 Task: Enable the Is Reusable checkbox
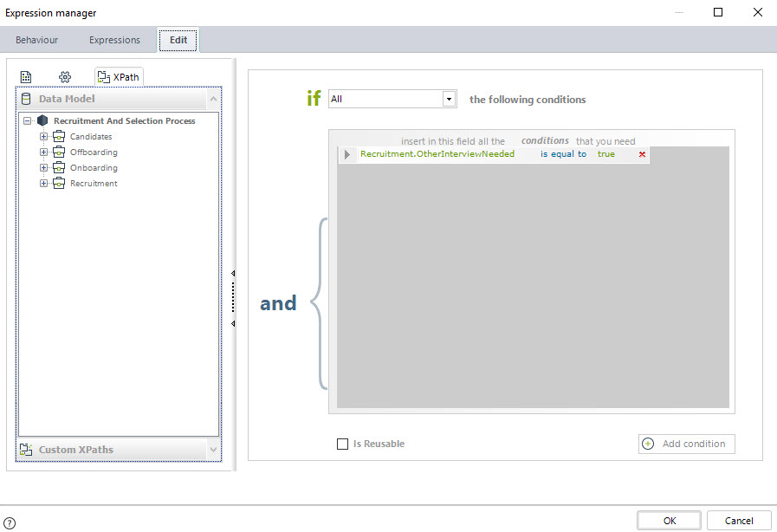tap(342, 444)
